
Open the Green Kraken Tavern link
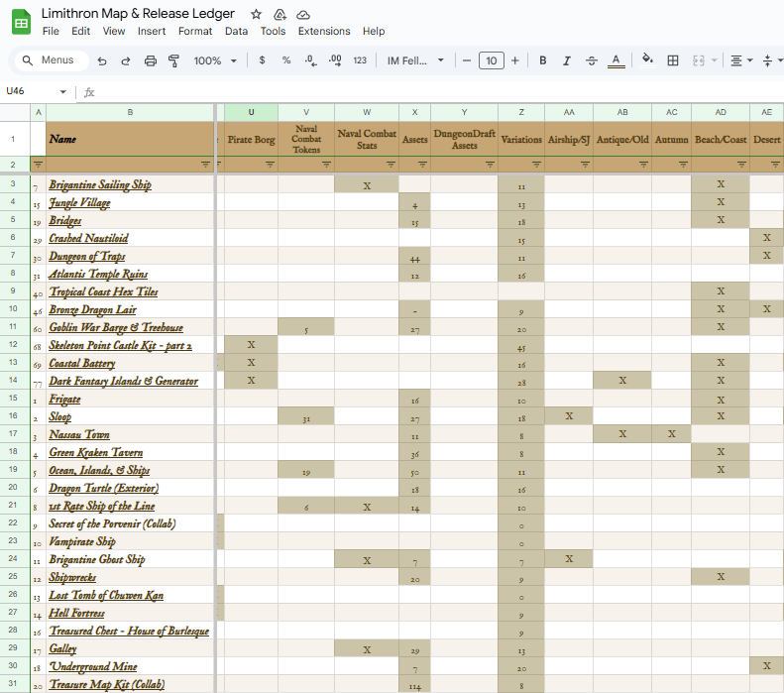click(96, 452)
